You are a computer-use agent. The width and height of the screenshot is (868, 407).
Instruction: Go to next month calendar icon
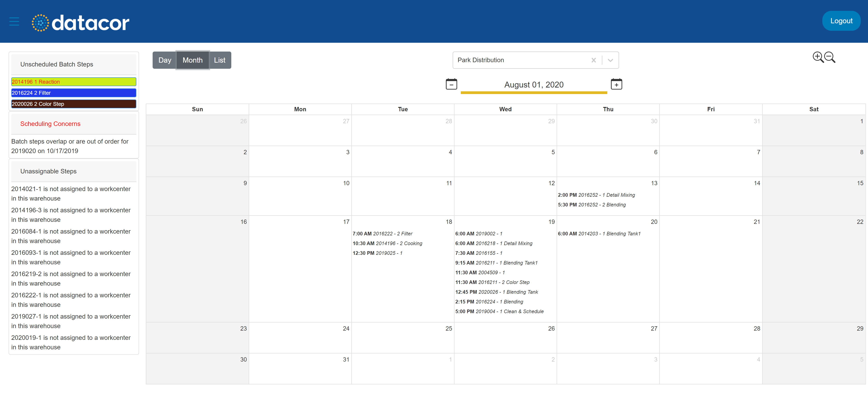pos(616,84)
